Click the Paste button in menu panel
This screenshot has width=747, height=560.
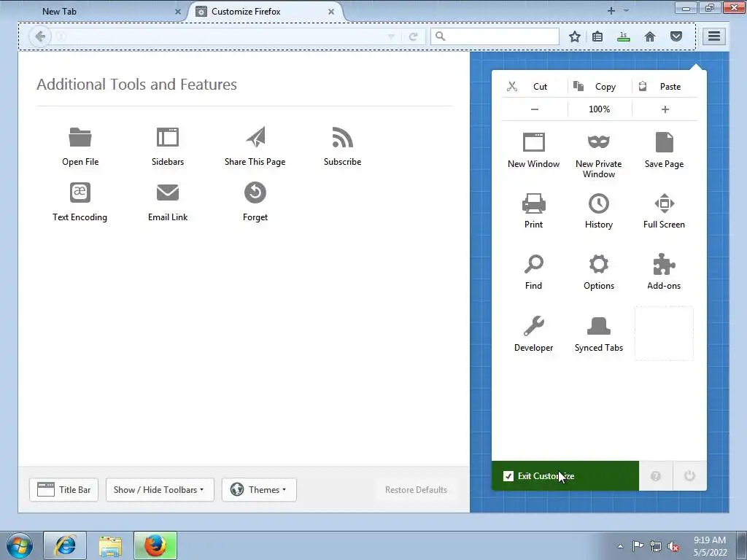tap(665, 87)
